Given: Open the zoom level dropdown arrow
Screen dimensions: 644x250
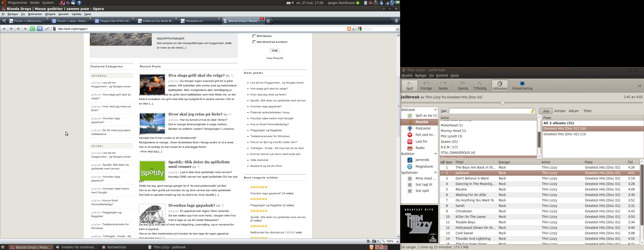Looking at the screenshot, I should tap(397, 241).
